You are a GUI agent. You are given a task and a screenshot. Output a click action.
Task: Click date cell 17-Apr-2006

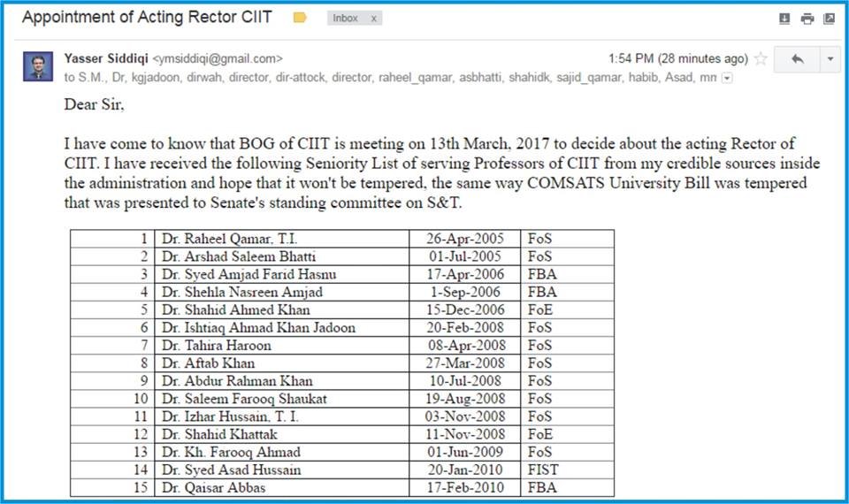click(x=465, y=274)
